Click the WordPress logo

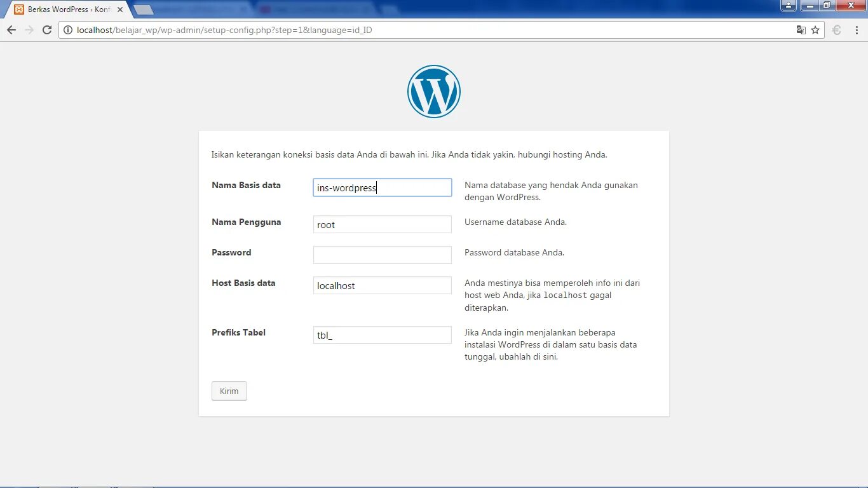[434, 91]
